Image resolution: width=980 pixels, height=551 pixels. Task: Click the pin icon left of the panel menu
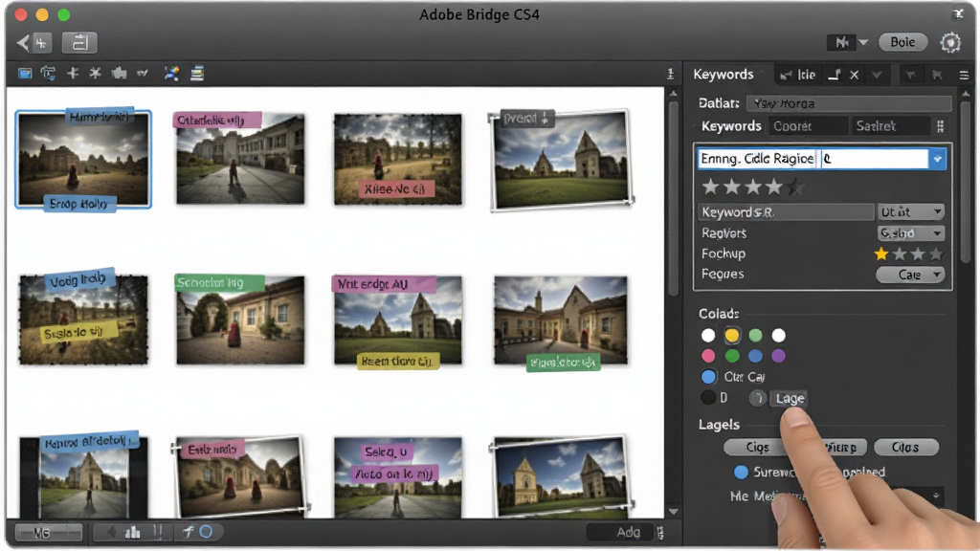point(937,76)
